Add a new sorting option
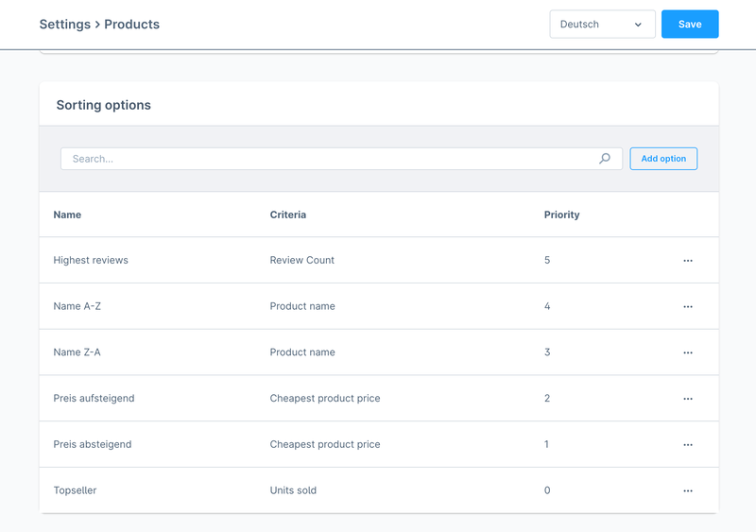756x532 pixels. (663, 159)
